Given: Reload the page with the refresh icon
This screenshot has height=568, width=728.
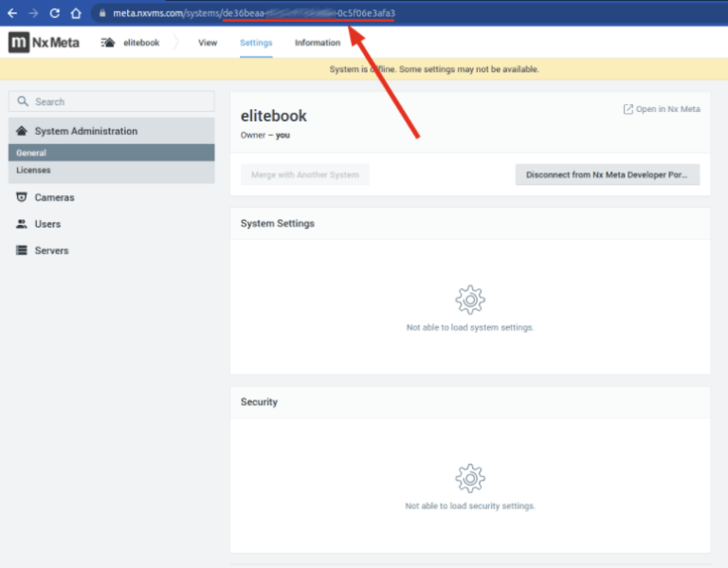Looking at the screenshot, I should tap(55, 13).
